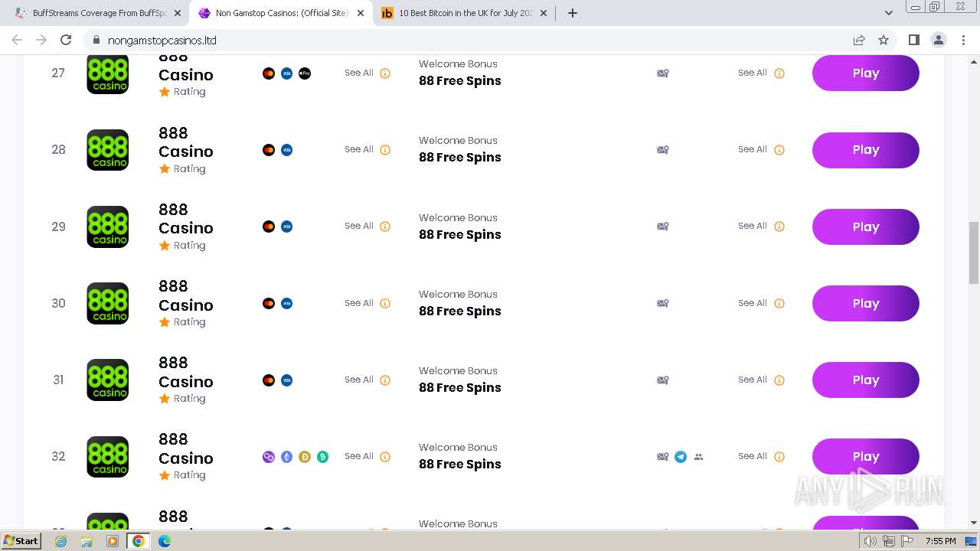Reload the current page
This screenshot has width=980, height=551.
point(66,40)
